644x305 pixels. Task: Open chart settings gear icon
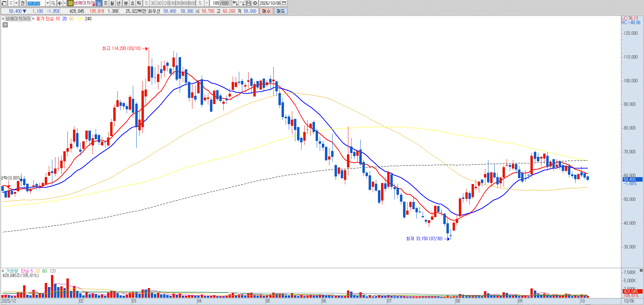(255, 3)
